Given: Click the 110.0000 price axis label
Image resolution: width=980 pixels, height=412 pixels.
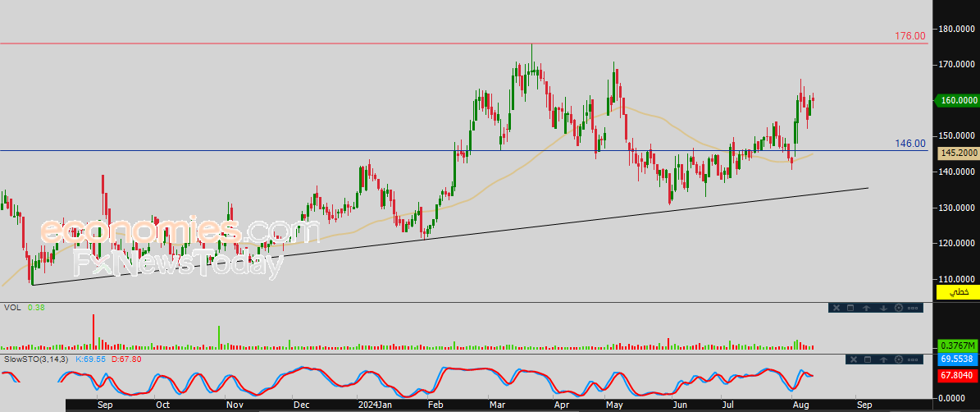Looking at the screenshot, I should tap(958, 279).
